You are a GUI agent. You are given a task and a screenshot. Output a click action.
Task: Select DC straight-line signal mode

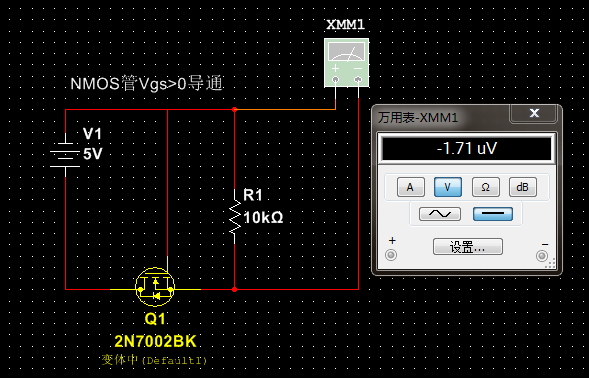493,214
